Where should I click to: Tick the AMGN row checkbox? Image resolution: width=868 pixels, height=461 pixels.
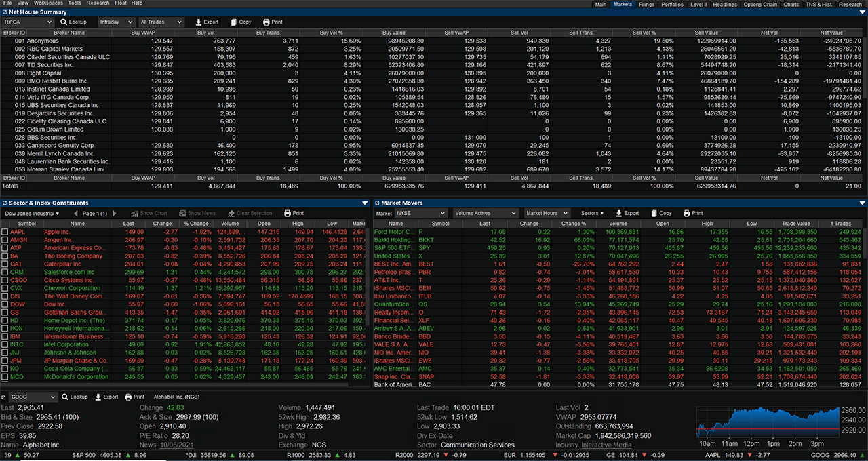click(x=5, y=240)
